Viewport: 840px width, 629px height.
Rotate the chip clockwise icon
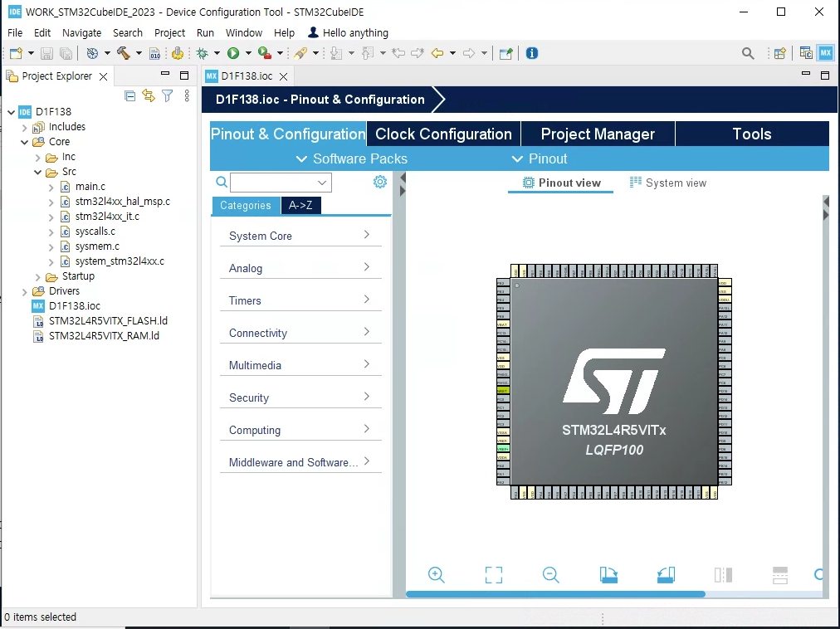point(608,575)
